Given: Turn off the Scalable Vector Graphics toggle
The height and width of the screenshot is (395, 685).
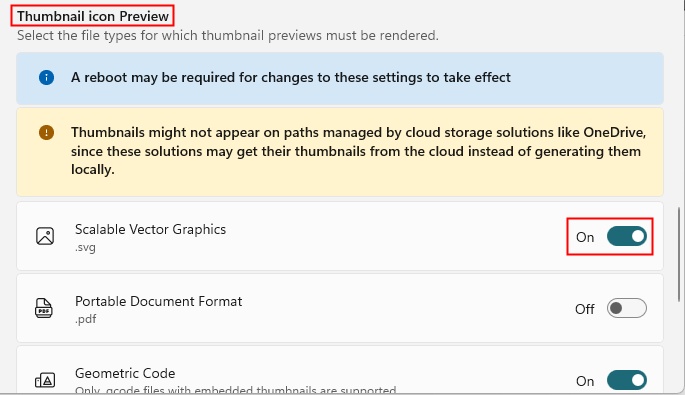Looking at the screenshot, I should point(626,236).
